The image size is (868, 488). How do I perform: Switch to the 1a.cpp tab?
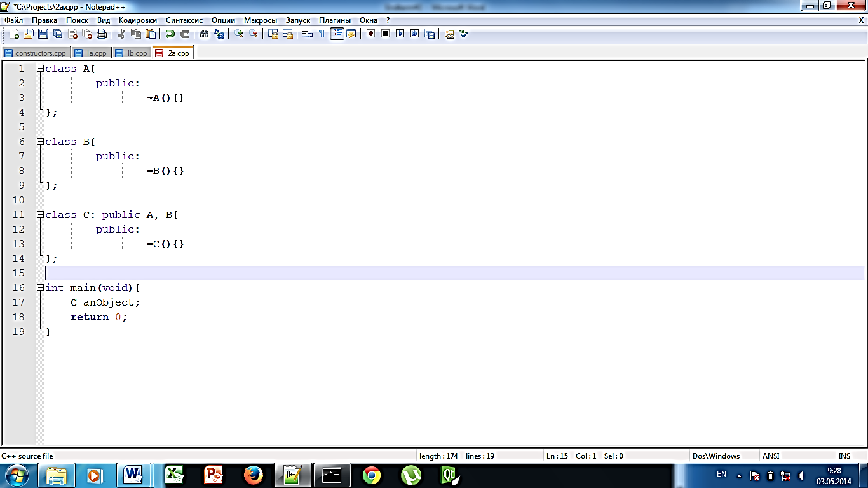[x=91, y=53]
